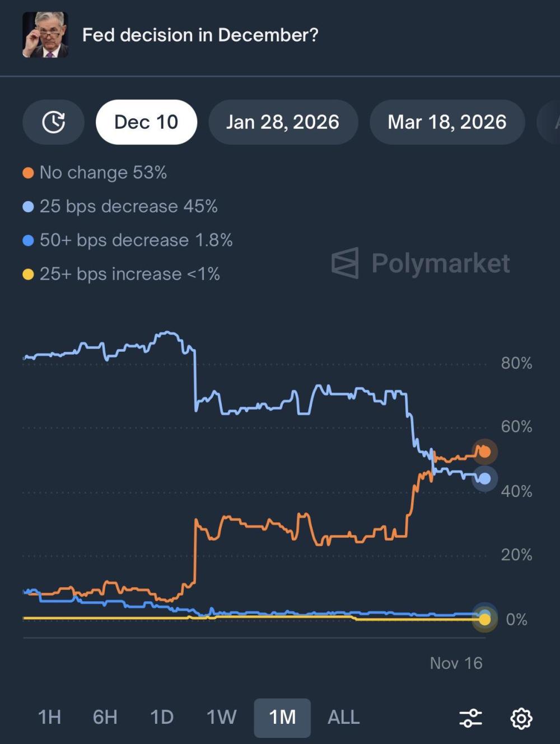Show ALL time chart history
The width and height of the screenshot is (560, 744).
pyautogui.click(x=343, y=717)
